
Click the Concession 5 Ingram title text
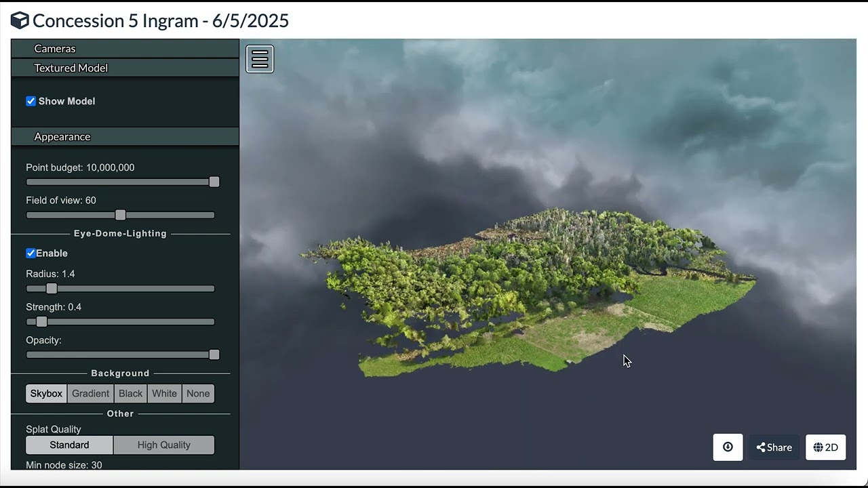pos(161,21)
